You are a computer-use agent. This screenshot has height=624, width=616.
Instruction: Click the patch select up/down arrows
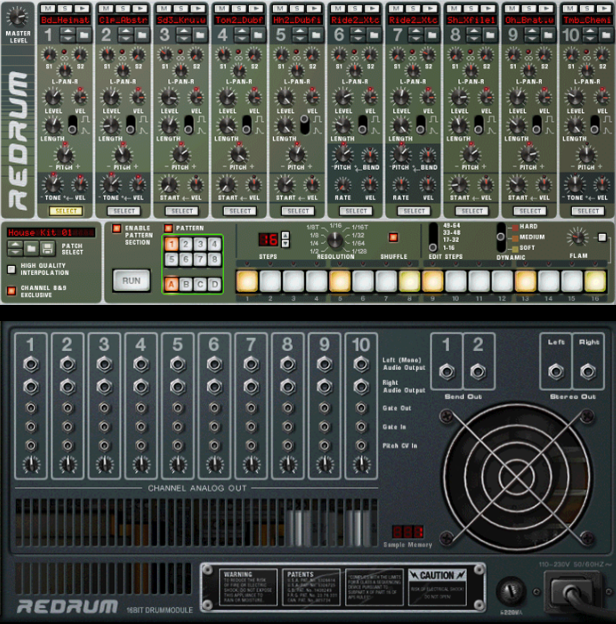(15, 248)
